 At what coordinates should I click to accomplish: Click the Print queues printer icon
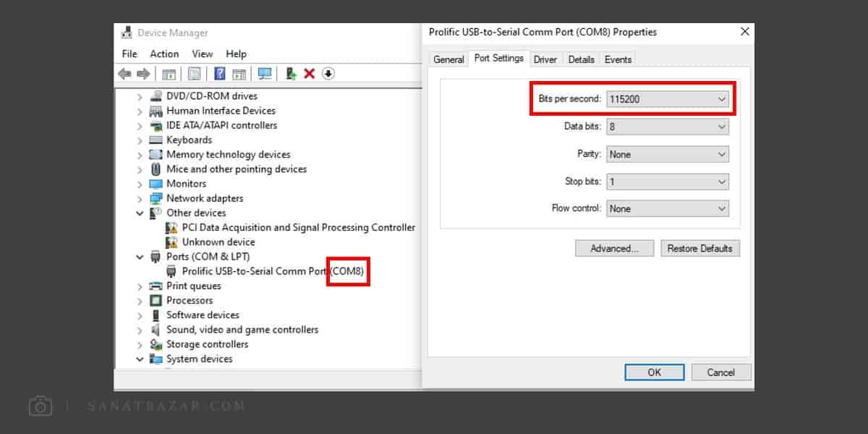pyautogui.click(x=156, y=286)
